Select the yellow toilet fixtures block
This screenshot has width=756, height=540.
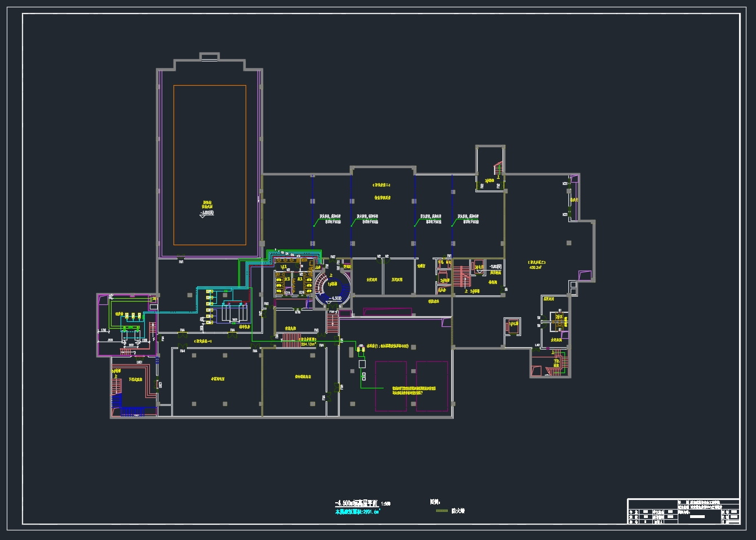pos(279,284)
